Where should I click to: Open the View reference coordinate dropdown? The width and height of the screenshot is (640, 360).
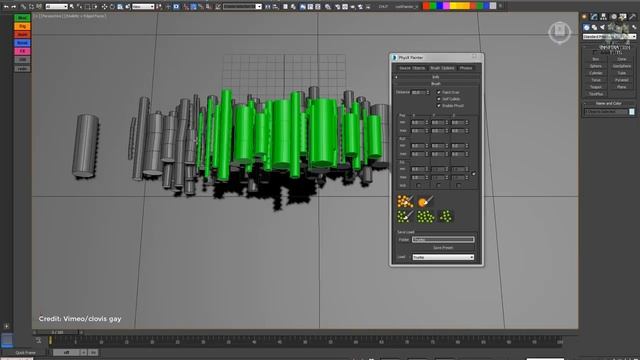[x=143, y=7]
